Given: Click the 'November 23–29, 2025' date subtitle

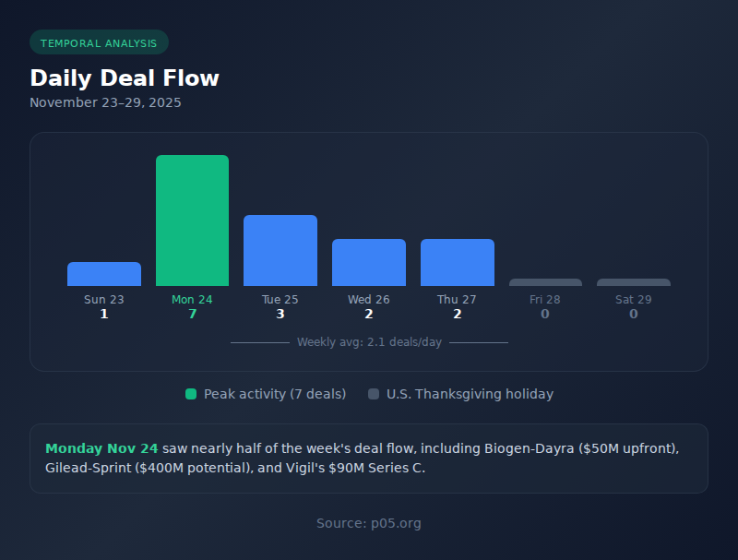Looking at the screenshot, I should tap(105, 102).
